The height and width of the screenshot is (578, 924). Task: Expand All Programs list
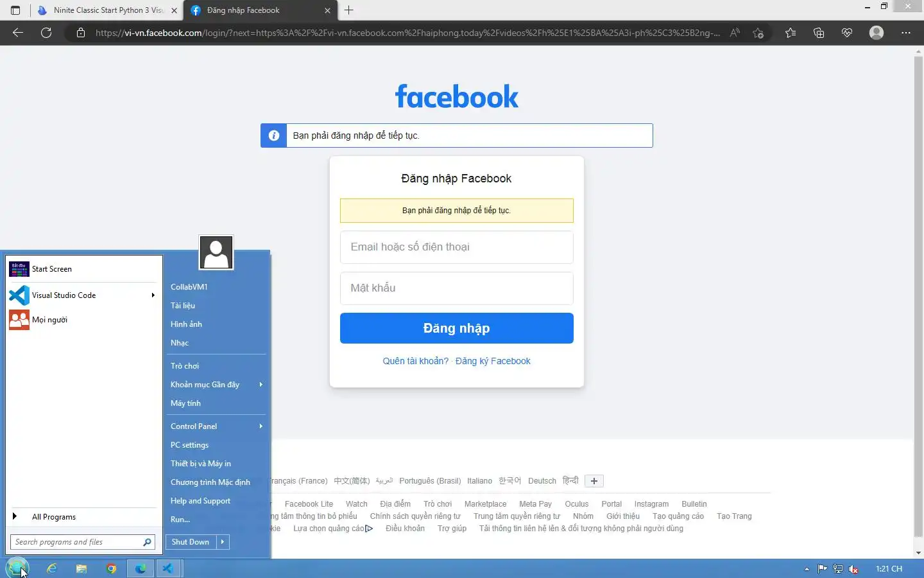84,517
